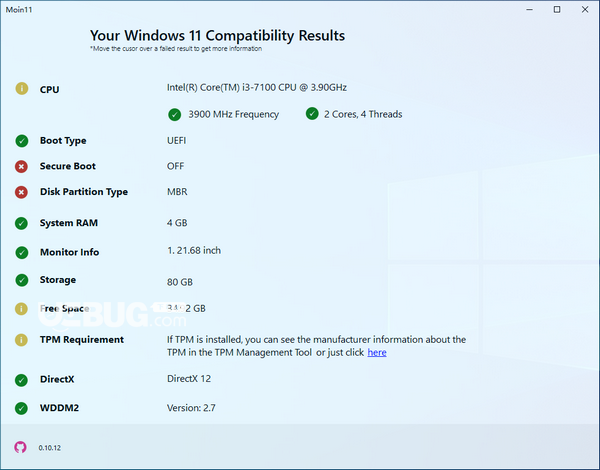The height and width of the screenshot is (470, 600).
Task: Click the UEFI boot type value
Action: 176,140
